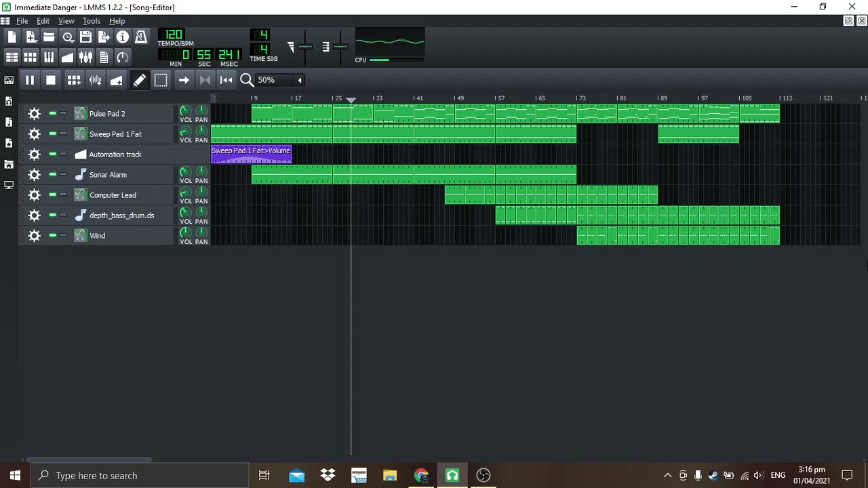The width and height of the screenshot is (868, 488).
Task: Export the current project icon
Action: [104, 37]
